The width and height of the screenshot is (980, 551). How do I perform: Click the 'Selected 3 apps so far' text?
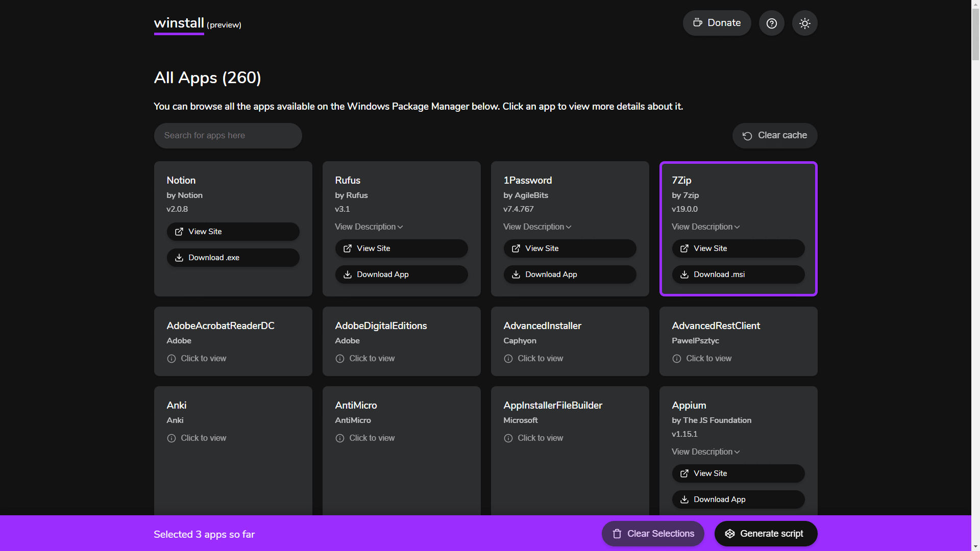[x=204, y=534]
